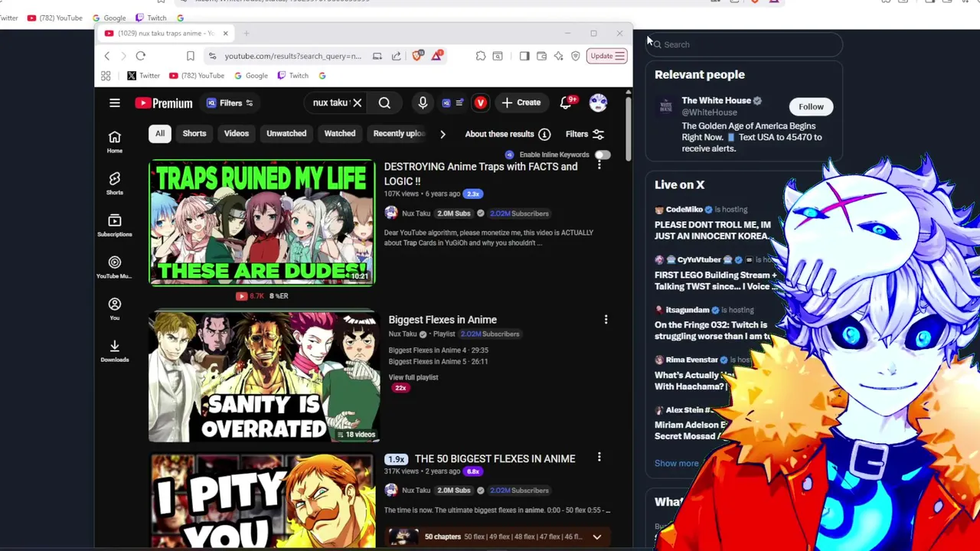This screenshot has height=551, width=980.
Task: Open Brave Wallet icon
Action: [x=541, y=56]
